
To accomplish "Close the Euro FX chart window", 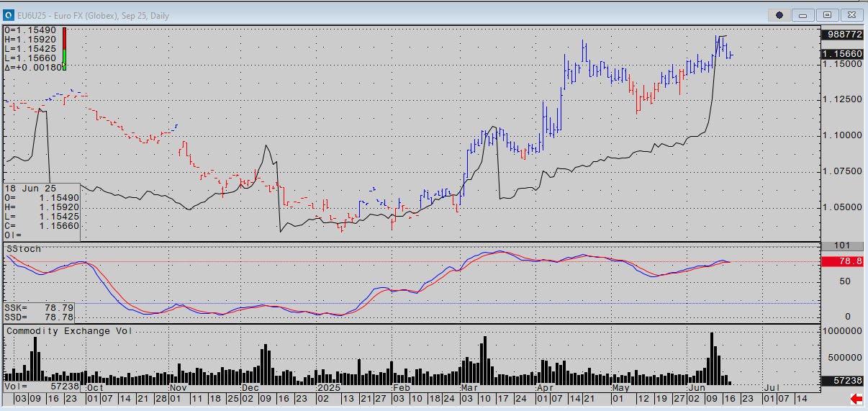I will coord(851,14).
